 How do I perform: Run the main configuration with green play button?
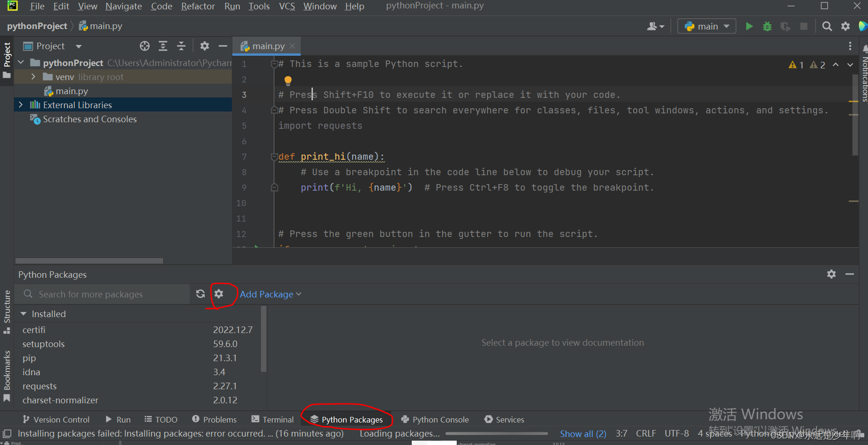click(x=749, y=26)
